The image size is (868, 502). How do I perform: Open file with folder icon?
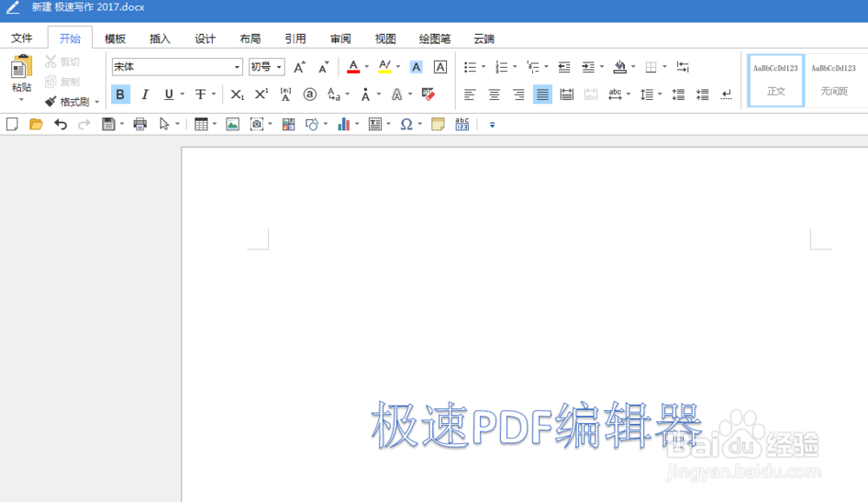(x=36, y=124)
